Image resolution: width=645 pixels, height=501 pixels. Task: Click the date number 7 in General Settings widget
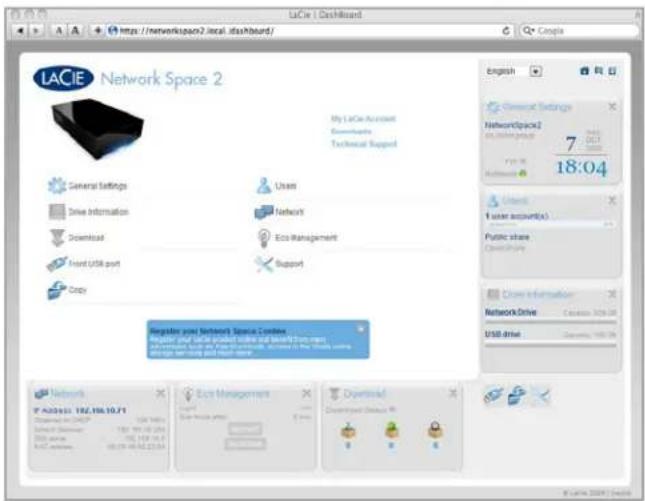tap(571, 144)
